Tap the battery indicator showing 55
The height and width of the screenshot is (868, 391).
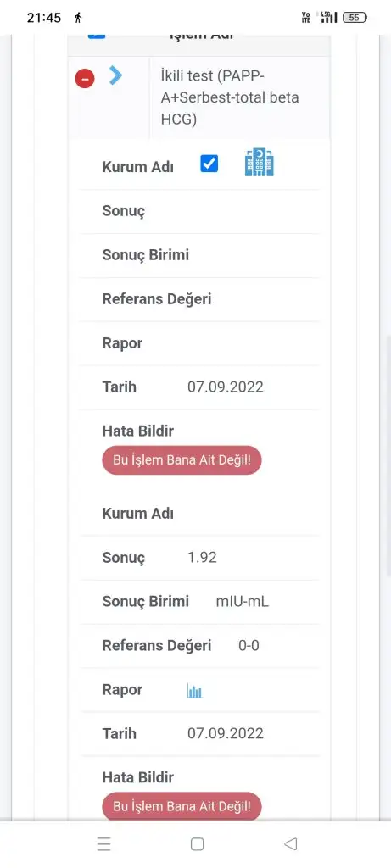355,18
